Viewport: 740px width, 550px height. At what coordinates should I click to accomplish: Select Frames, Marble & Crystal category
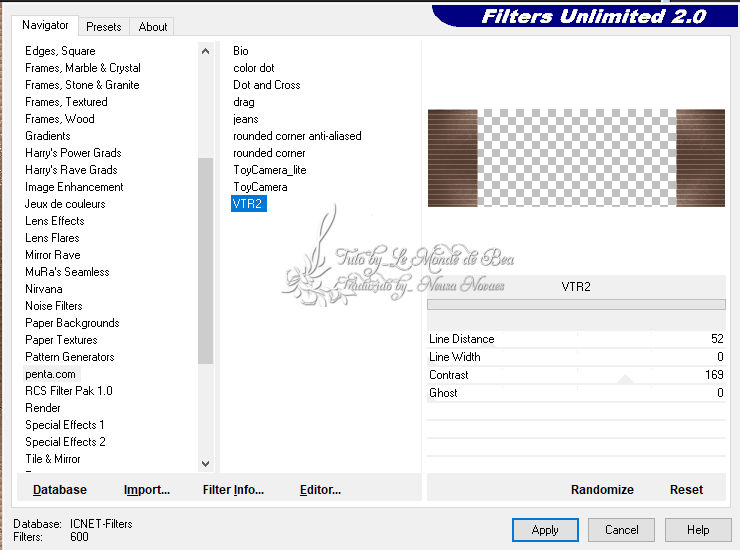pyautogui.click(x=83, y=68)
